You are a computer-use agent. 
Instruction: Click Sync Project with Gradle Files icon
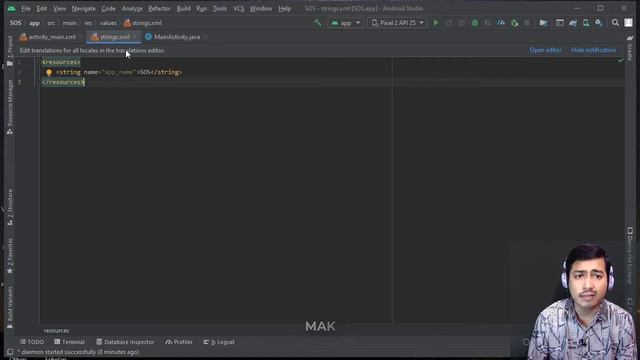pyautogui.click(x=573, y=23)
